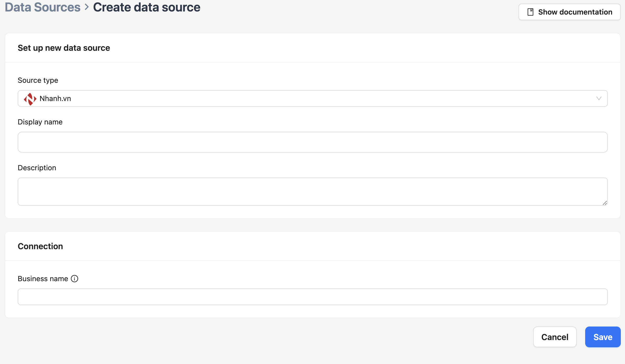This screenshot has width=625, height=364.
Task: Focus the Display name field
Action: click(312, 142)
